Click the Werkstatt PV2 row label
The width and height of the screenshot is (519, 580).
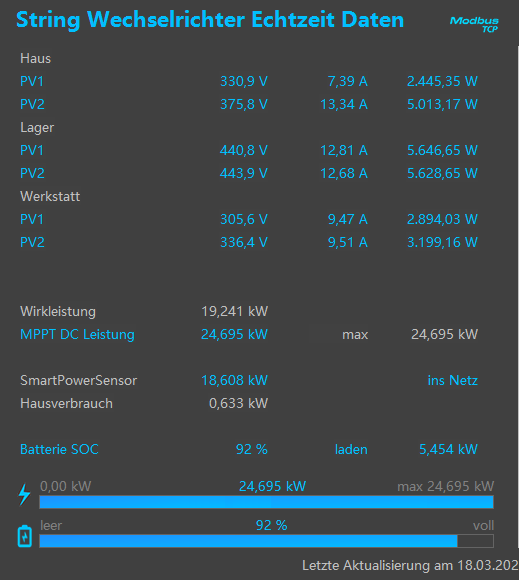tap(32, 242)
